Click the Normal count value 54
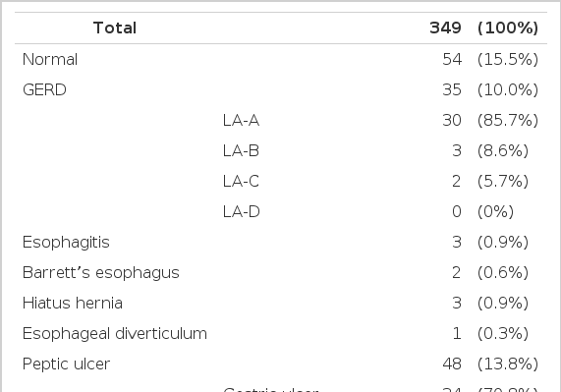561x392 pixels. [x=452, y=59]
